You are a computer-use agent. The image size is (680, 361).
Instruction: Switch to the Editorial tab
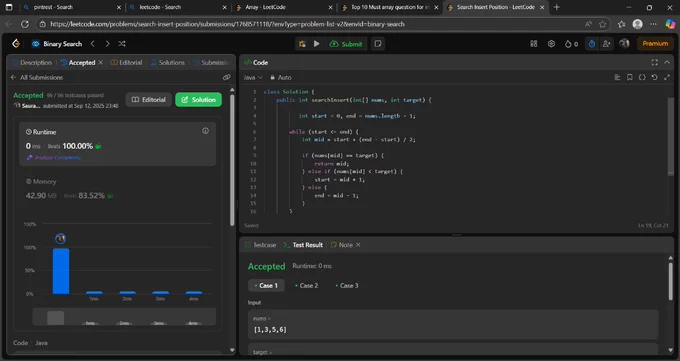coord(126,62)
